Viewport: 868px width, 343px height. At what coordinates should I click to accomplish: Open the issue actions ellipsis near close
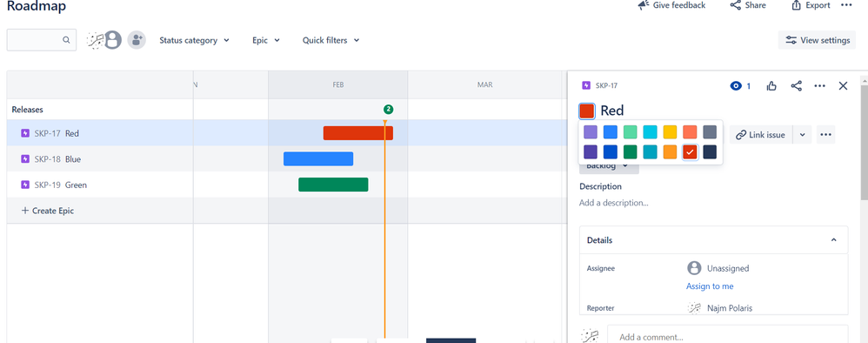click(x=820, y=86)
